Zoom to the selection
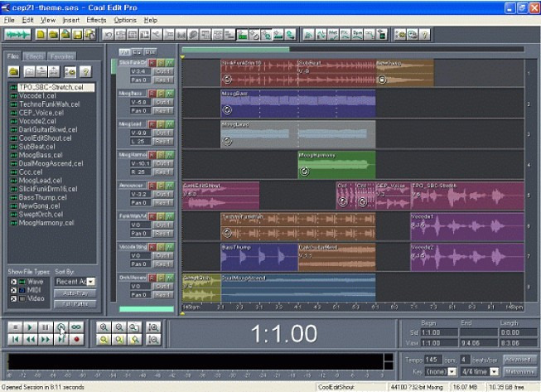541x392 pixels. coord(104,340)
